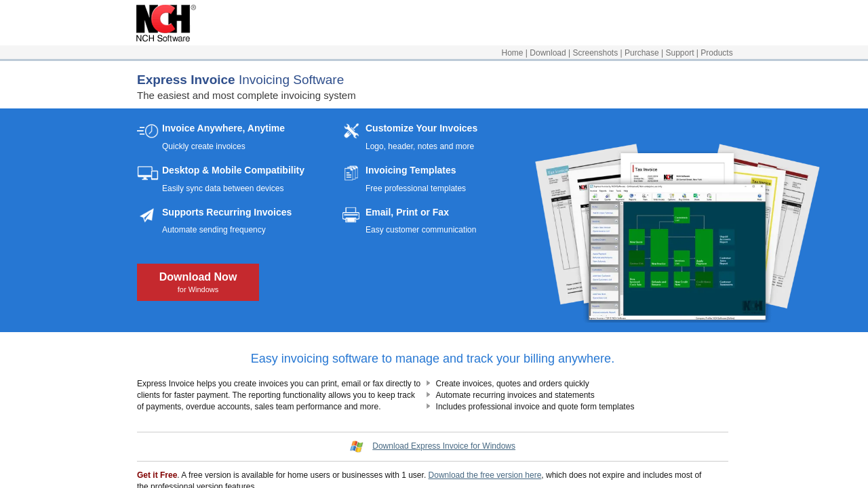
Task: Click the documents icon for Invoicing Templates
Action: click(351, 174)
